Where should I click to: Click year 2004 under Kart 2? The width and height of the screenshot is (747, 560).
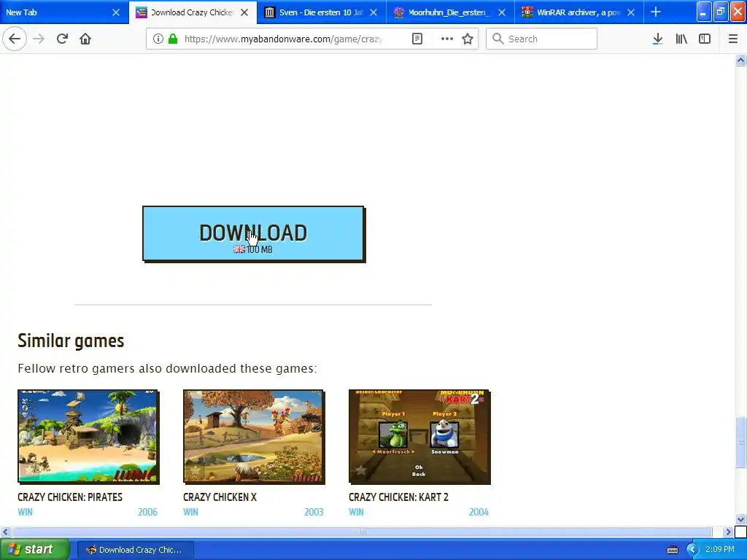click(x=479, y=512)
